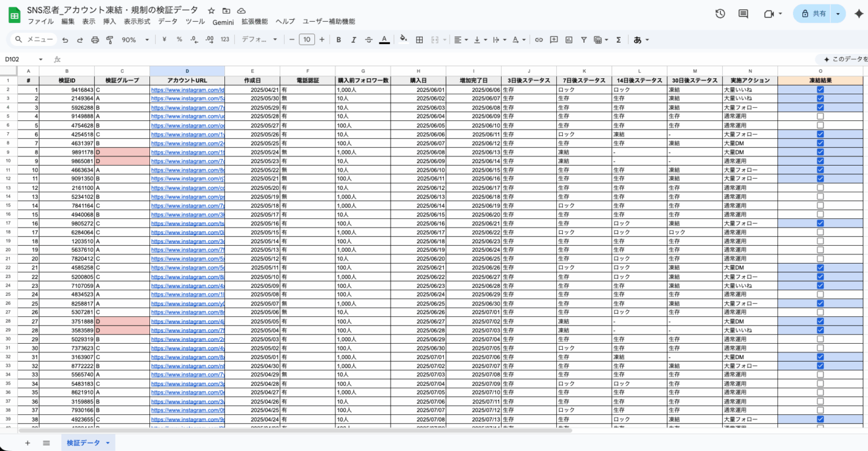Click the print icon in toolbar
The width and height of the screenshot is (868, 451).
click(95, 40)
